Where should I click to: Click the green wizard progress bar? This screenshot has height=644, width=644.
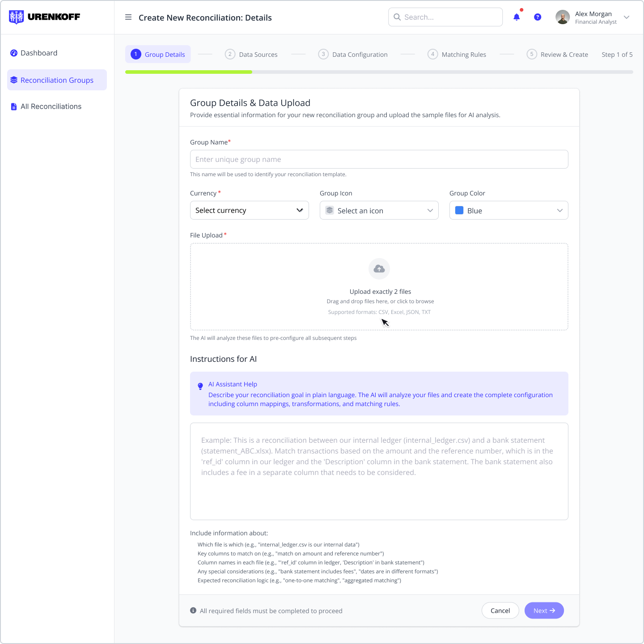[x=189, y=72]
